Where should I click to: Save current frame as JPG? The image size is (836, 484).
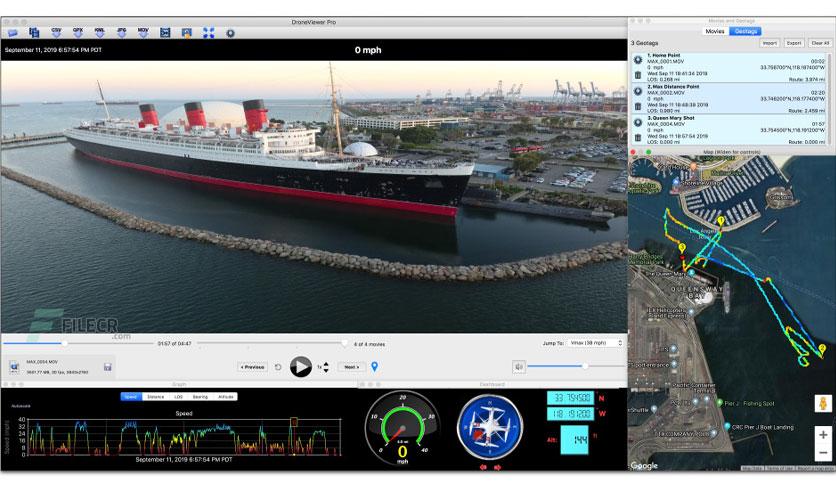122,33
